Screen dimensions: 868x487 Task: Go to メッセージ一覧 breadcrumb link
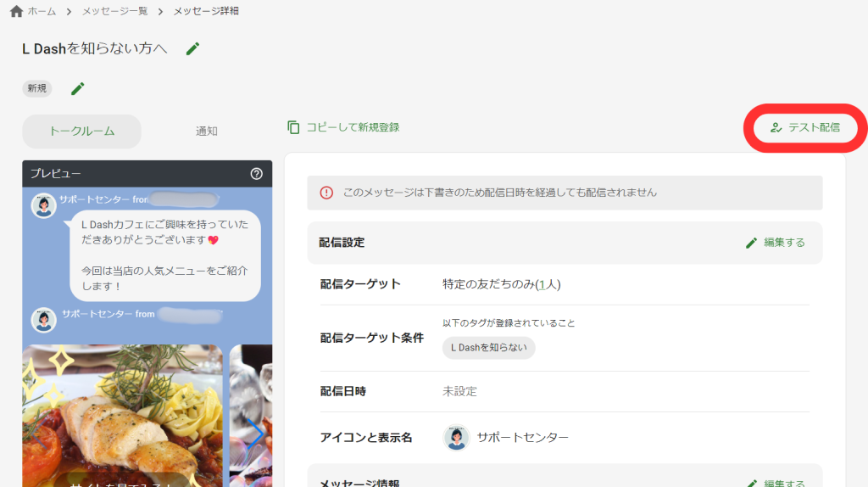pos(114,11)
